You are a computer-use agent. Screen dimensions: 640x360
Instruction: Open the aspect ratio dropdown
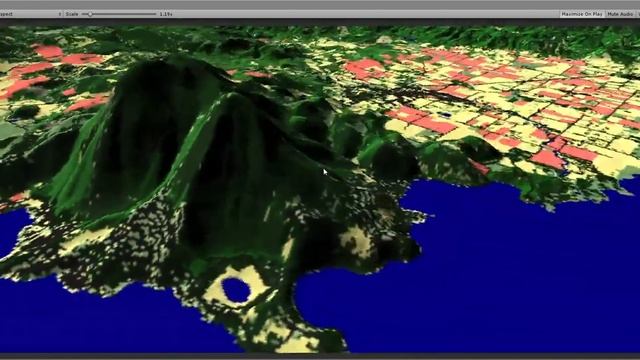point(31,14)
